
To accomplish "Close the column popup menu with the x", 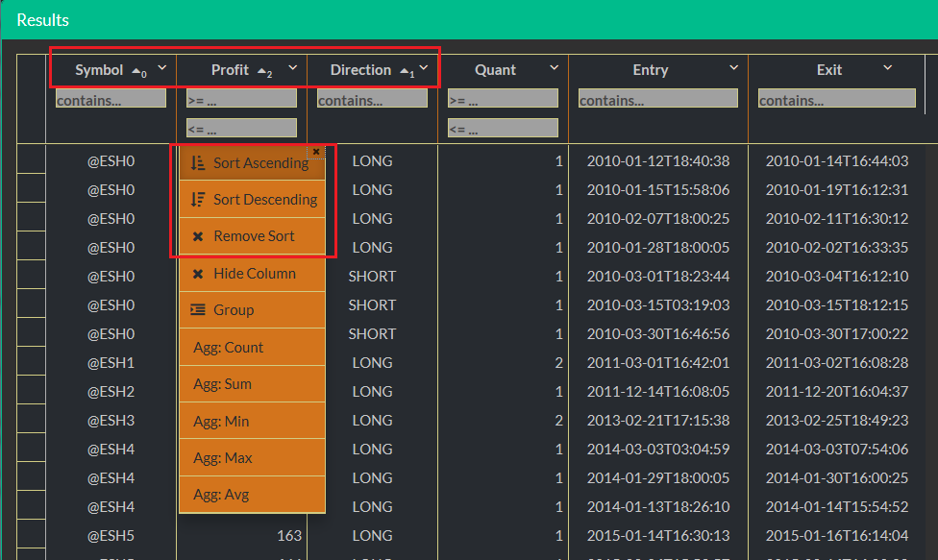I will (x=316, y=152).
